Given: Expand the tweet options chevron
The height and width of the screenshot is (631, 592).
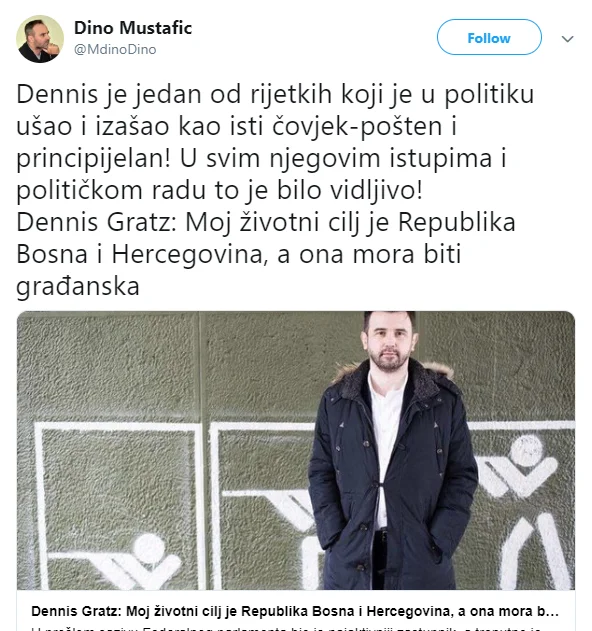Looking at the screenshot, I should (x=567, y=39).
